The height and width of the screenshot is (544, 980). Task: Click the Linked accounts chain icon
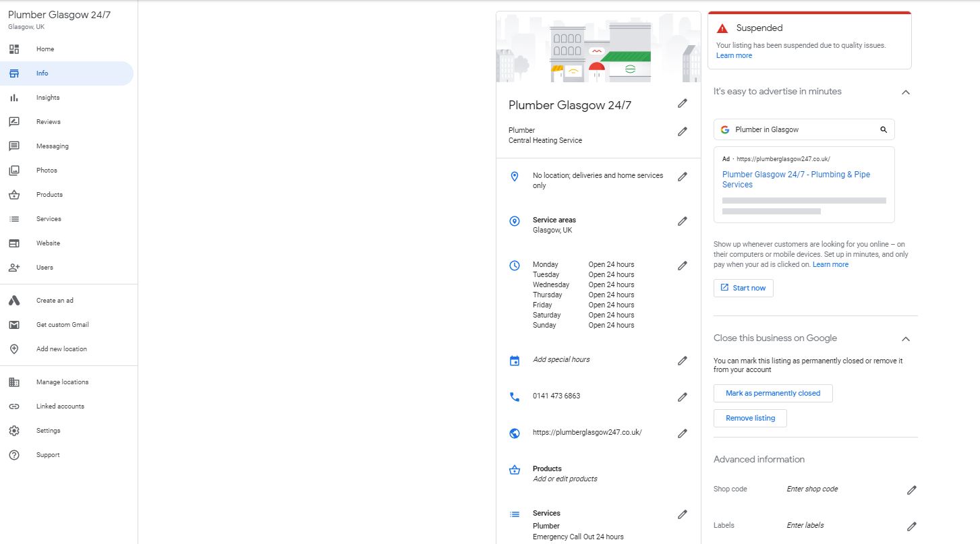coord(14,406)
